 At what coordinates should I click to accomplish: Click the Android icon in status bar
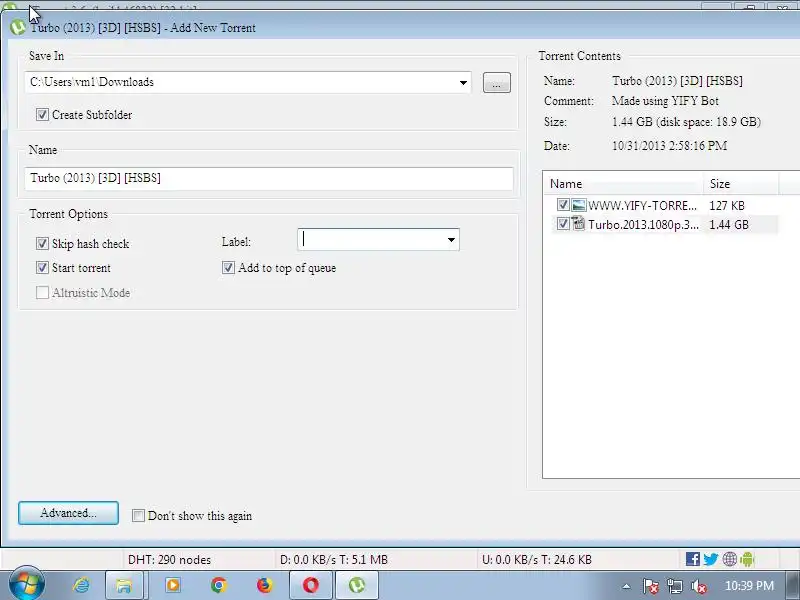(747, 559)
